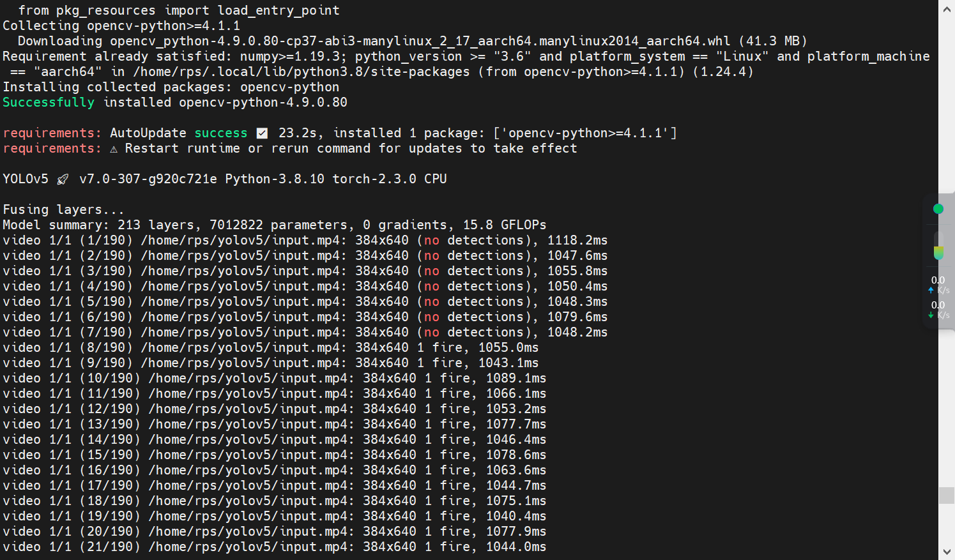The width and height of the screenshot is (955, 560).
Task: Click the site-packages path in Requirement line
Action: tap(301, 72)
